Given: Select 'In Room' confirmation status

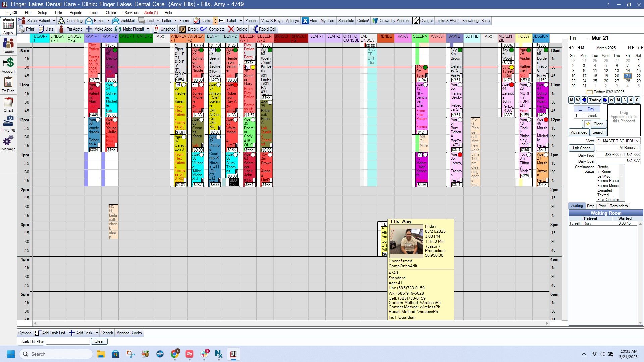Looking at the screenshot, I should point(604,172).
